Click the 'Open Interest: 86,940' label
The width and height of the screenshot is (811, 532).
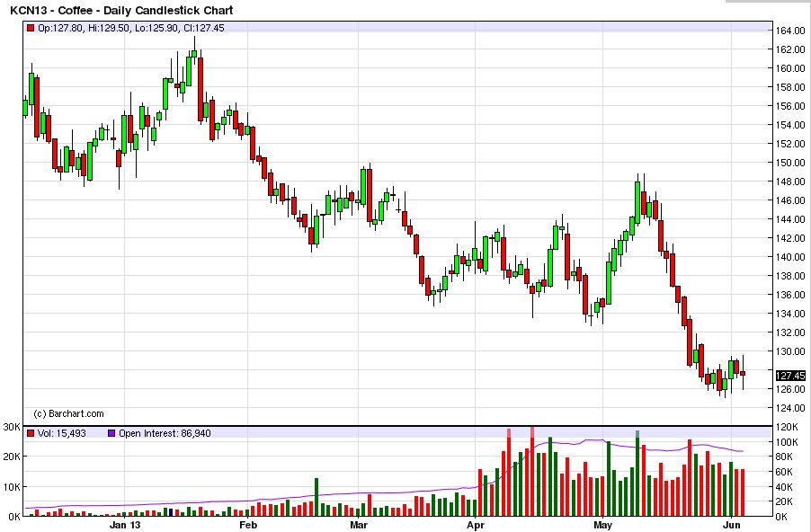(165, 433)
